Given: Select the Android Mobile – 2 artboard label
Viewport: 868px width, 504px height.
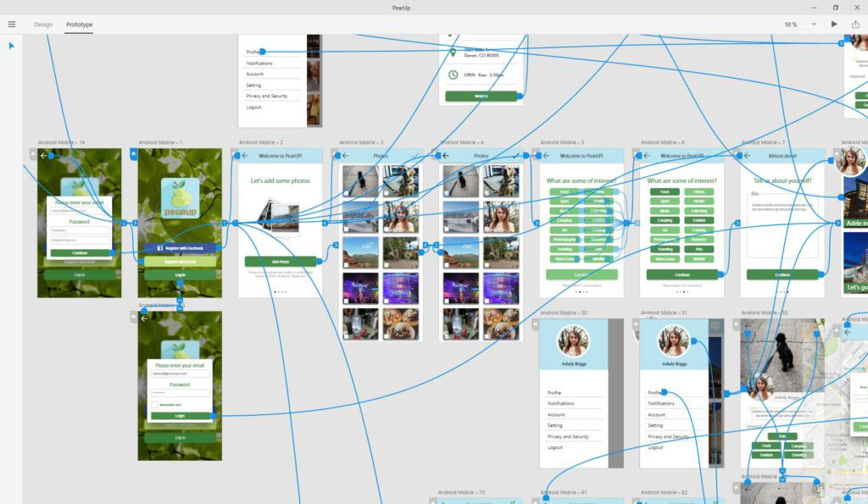Looking at the screenshot, I should coord(261,142).
